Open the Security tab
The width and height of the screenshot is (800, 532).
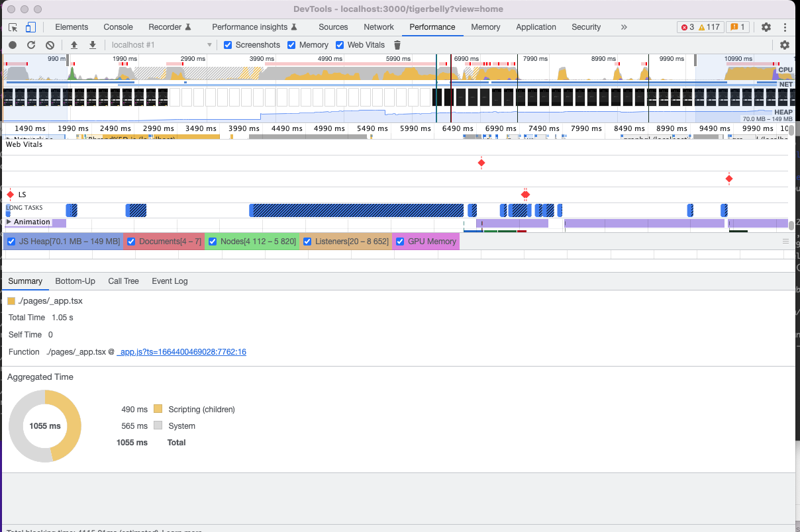click(586, 27)
